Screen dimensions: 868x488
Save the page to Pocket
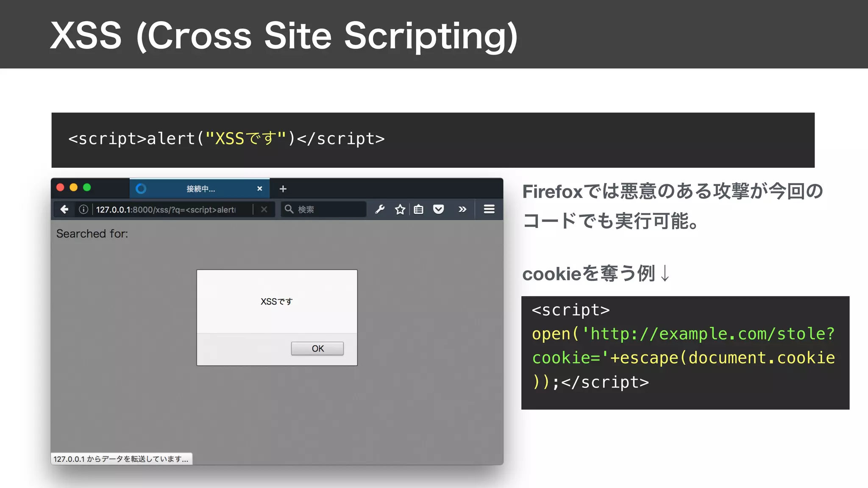tap(439, 209)
